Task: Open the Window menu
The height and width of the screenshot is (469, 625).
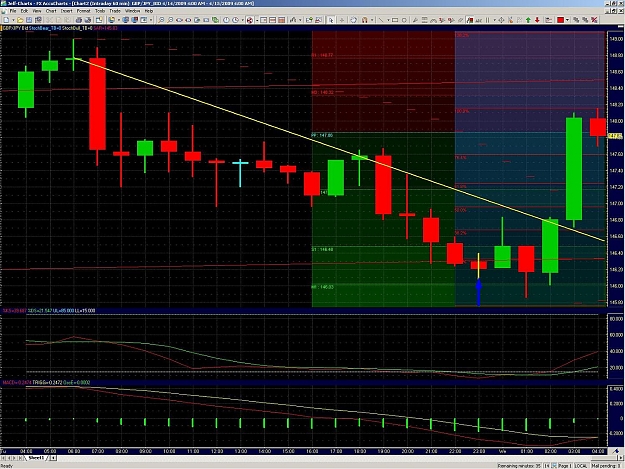Action: [133, 11]
